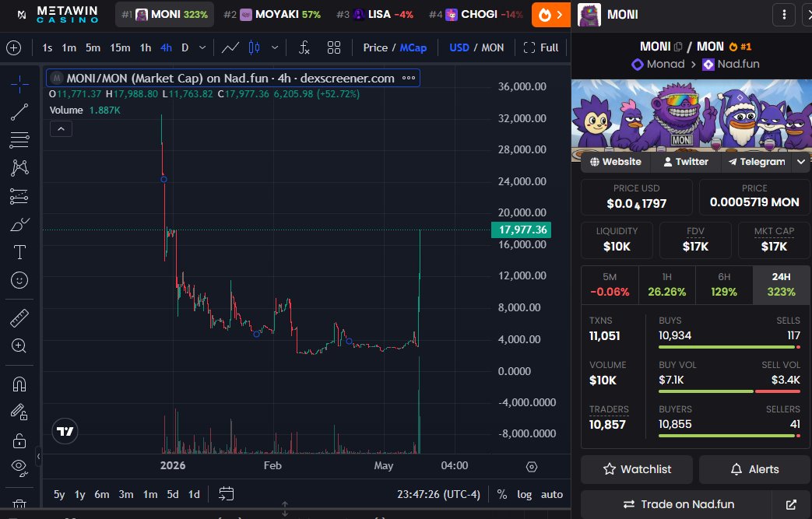Open the emoji icons tool
The width and height of the screenshot is (812, 519).
click(x=19, y=280)
